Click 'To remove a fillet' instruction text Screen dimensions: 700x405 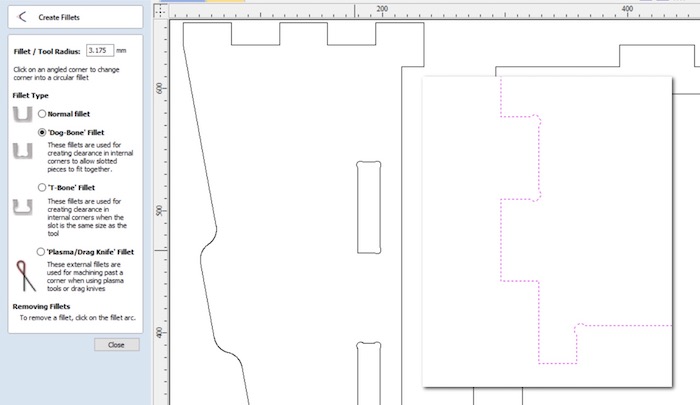(78, 318)
